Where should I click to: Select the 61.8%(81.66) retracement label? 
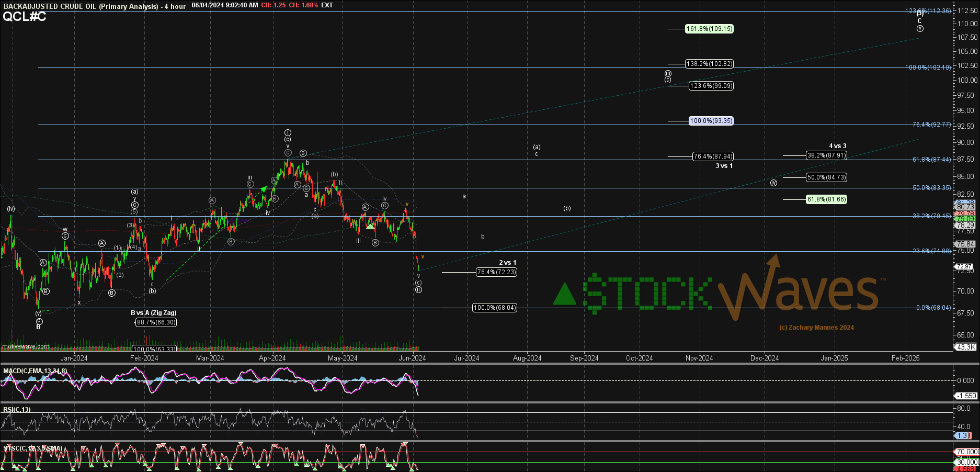pos(826,199)
